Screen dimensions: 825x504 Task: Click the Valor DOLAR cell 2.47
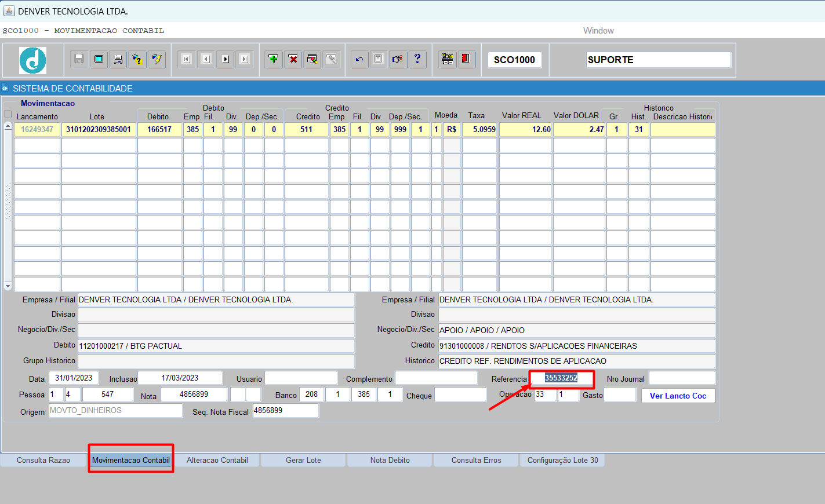click(x=579, y=130)
